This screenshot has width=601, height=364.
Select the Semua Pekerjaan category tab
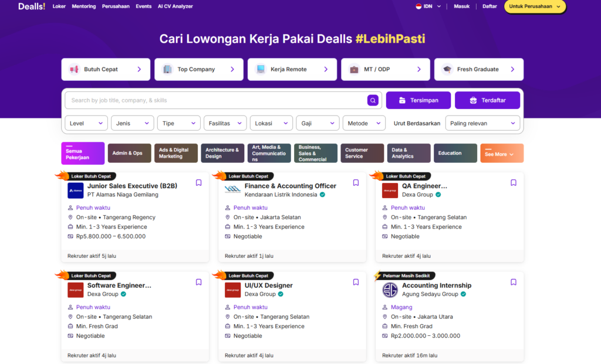pos(83,153)
